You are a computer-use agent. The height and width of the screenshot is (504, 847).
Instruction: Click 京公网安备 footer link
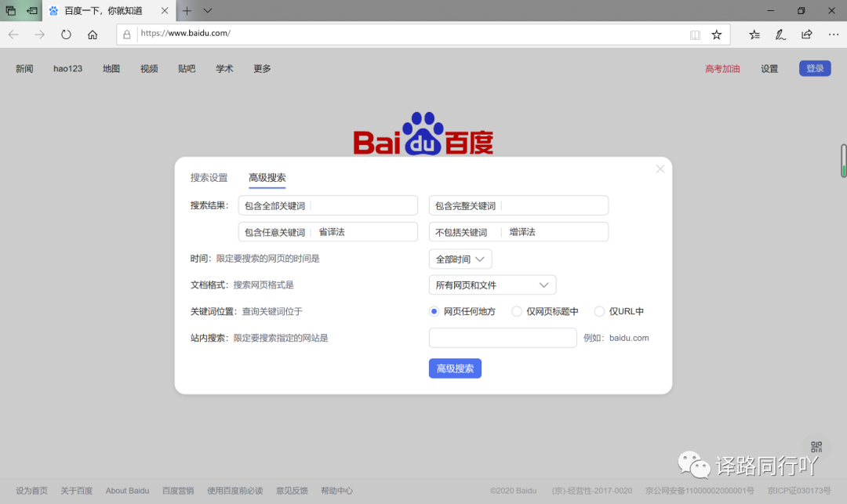700,491
